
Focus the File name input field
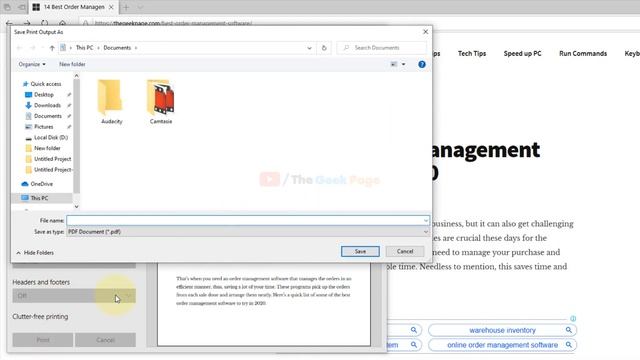coord(244,220)
